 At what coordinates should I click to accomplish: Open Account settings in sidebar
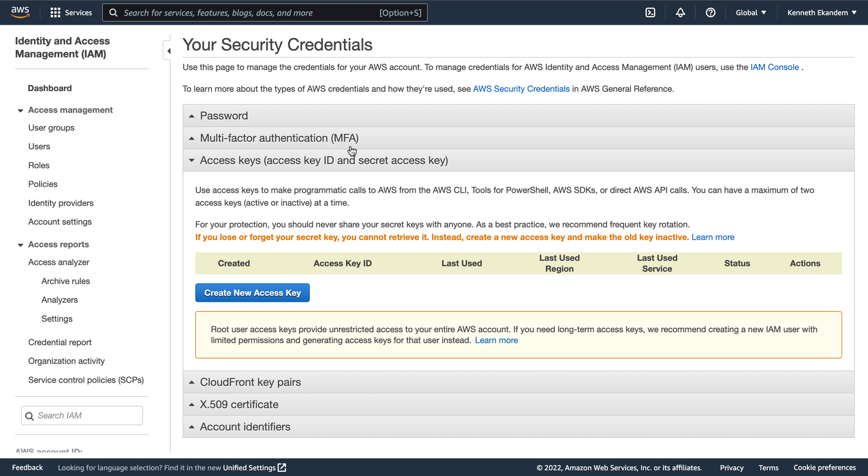60,221
